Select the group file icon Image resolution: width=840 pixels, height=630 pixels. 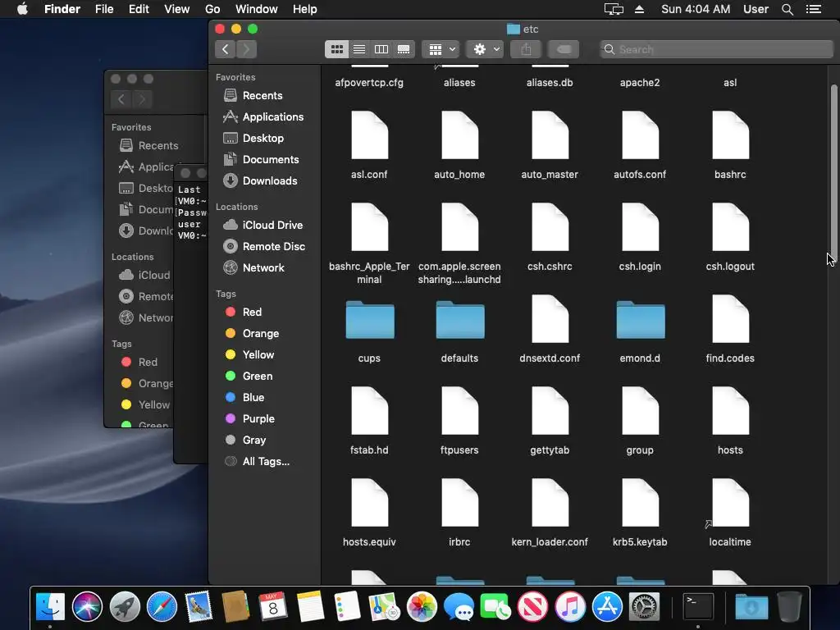(640, 411)
